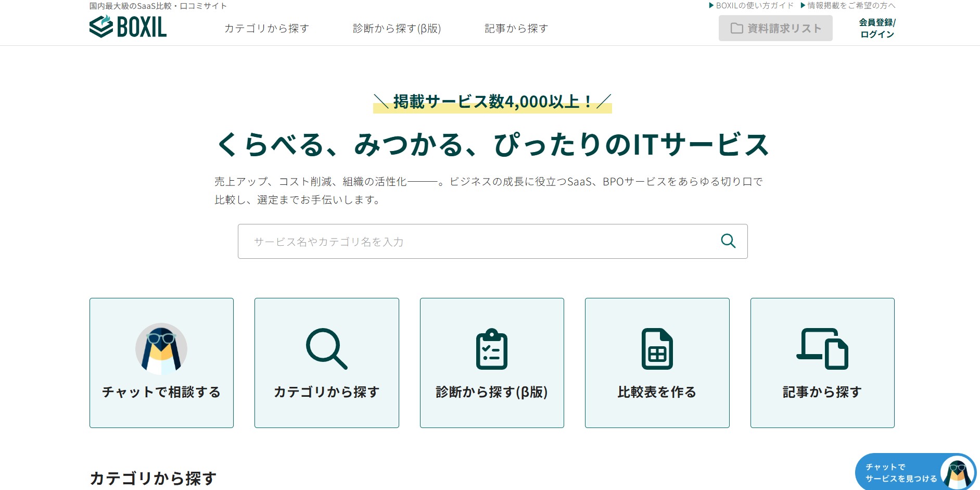Click the spreadsheet grid icon on 比較表を作る card
The width and height of the screenshot is (980, 490).
point(657,349)
